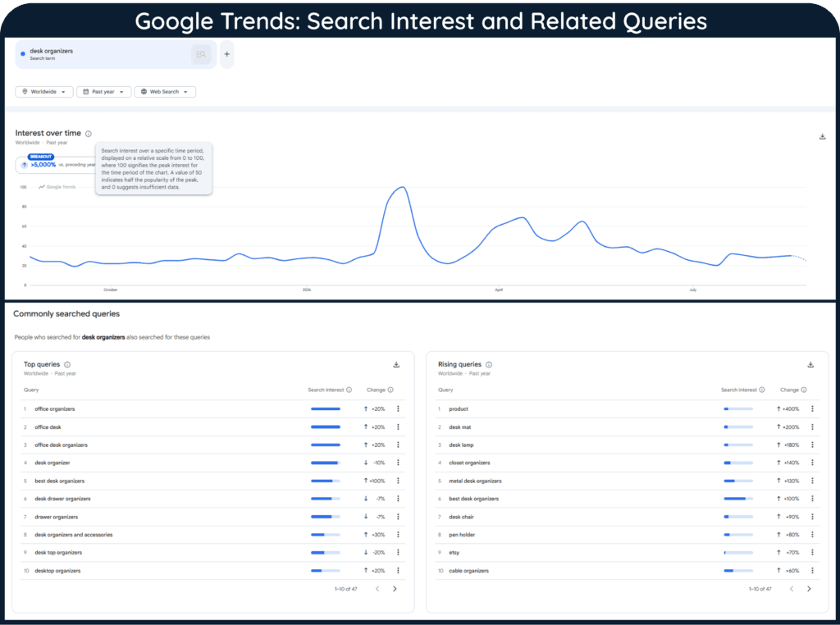Open the Web Search type dropdown
The image size is (840, 625).
[x=165, y=92]
